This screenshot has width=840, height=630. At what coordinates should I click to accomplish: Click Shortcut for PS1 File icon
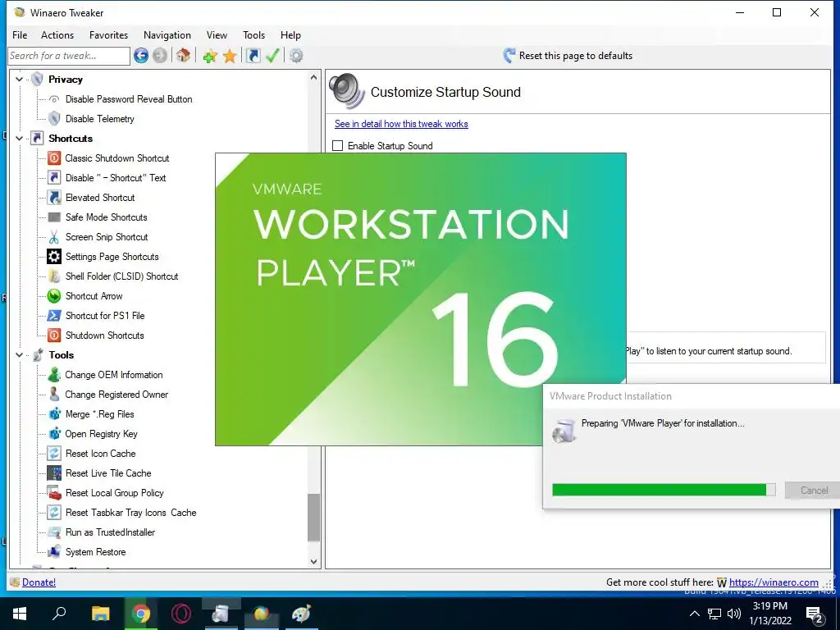(x=54, y=316)
